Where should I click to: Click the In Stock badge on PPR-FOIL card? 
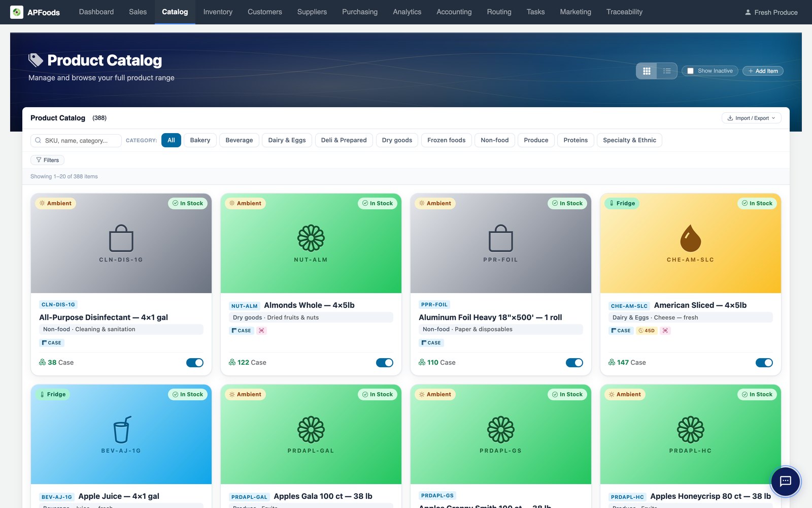567,203
